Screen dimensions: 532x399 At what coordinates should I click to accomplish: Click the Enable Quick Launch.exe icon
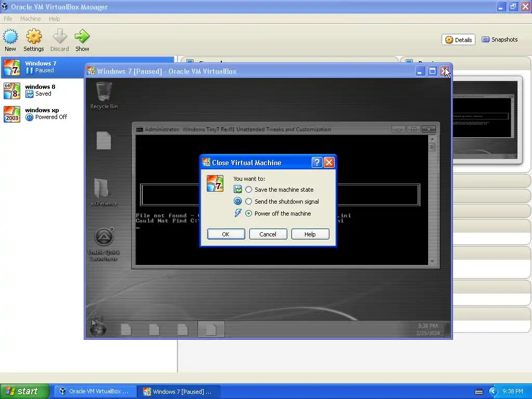(x=104, y=244)
